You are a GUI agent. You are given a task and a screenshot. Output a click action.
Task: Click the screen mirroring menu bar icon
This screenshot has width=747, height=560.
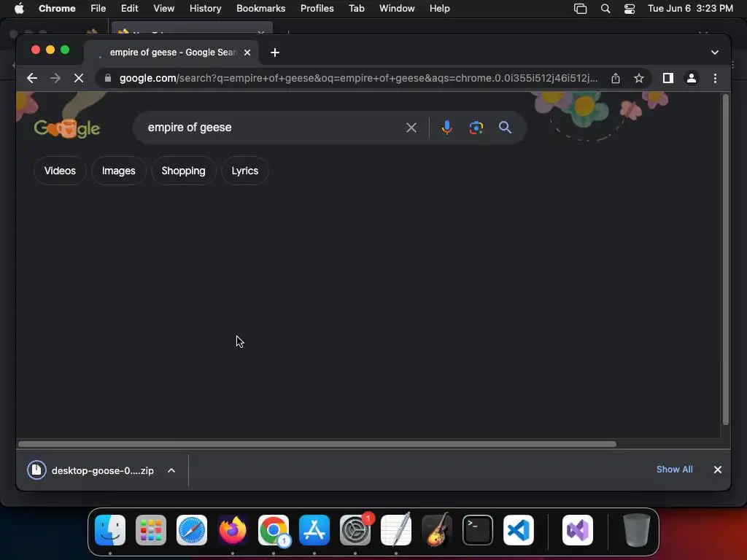580,9
